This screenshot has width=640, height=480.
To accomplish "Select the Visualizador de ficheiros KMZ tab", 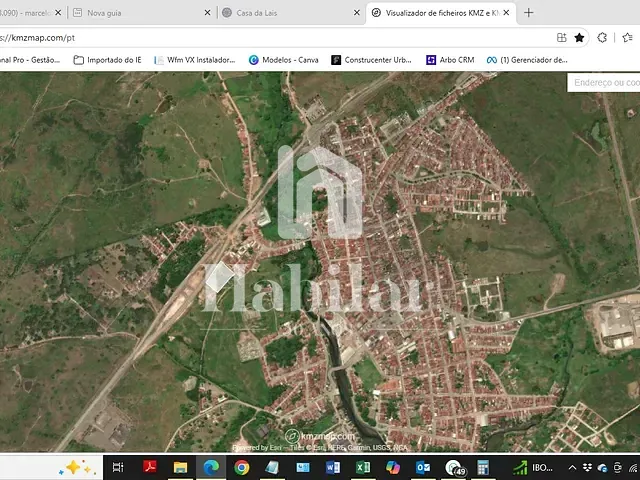I will [x=441, y=13].
